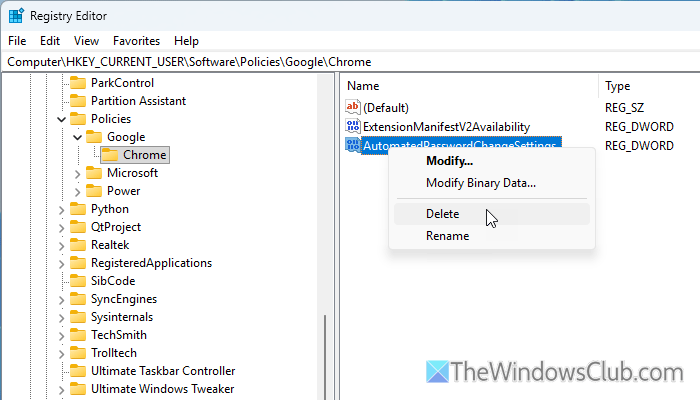Click the QtProject folder icon
The height and width of the screenshot is (400, 700).
click(78, 227)
